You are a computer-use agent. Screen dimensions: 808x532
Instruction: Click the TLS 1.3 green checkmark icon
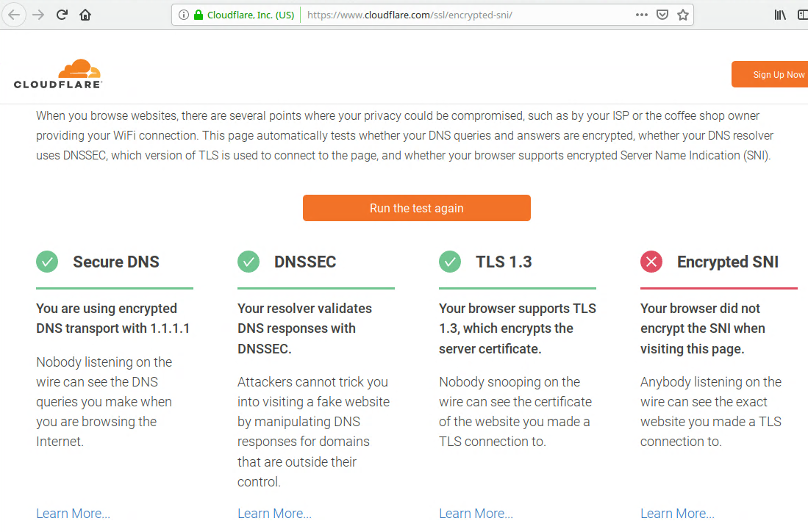[x=450, y=262]
